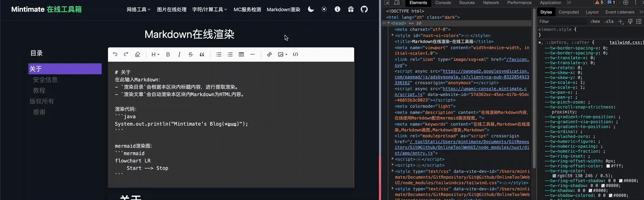Open DevTools settings gear

click(x=626, y=3)
